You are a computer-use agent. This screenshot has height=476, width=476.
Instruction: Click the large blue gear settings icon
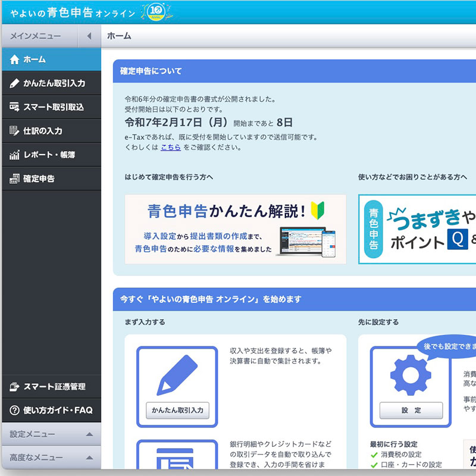410,375
